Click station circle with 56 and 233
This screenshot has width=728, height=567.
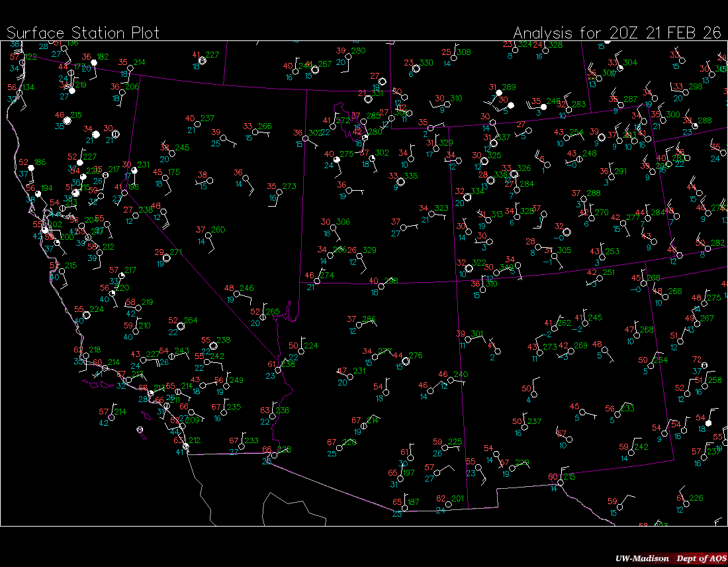click(x=617, y=414)
